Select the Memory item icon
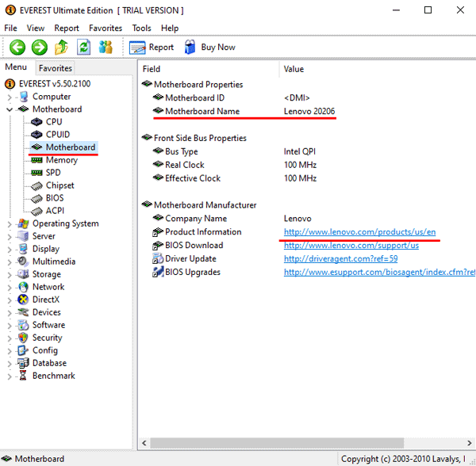Image resolution: width=476 pixels, height=466 pixels. point(36,160)
